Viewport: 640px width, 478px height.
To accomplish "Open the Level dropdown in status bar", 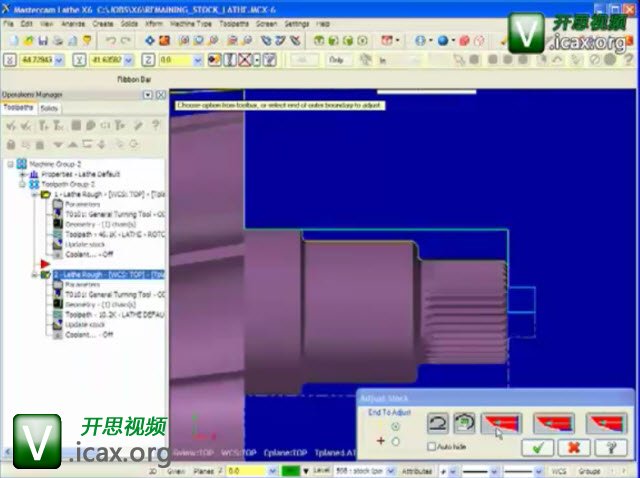I will pos(391,471).
